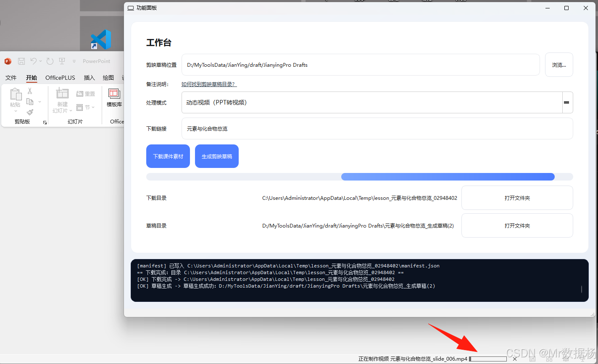Viewport: 598px width, 364px height.
Task: Click the video export progress bar in status bar
Action: point(488,359)
